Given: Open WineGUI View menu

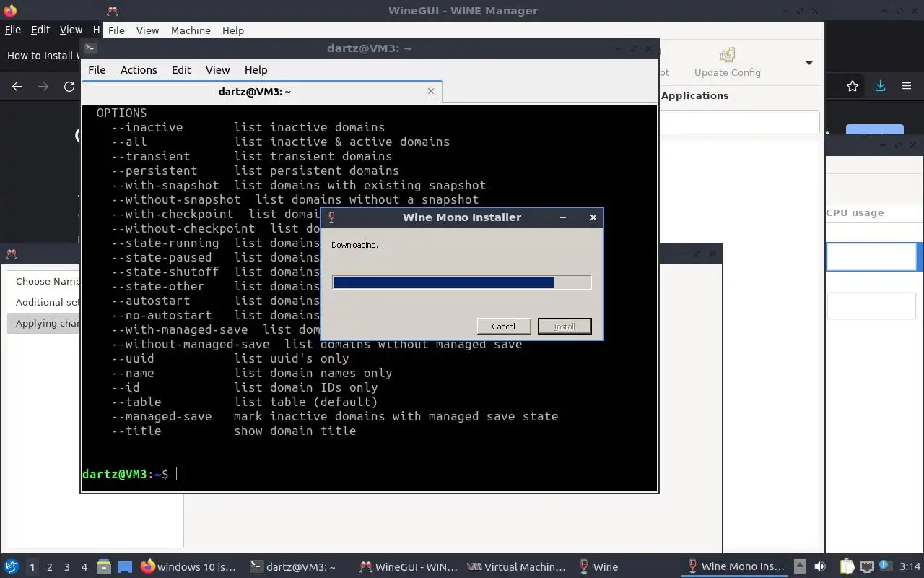Looking at the screenshot, I should (147, 30).
